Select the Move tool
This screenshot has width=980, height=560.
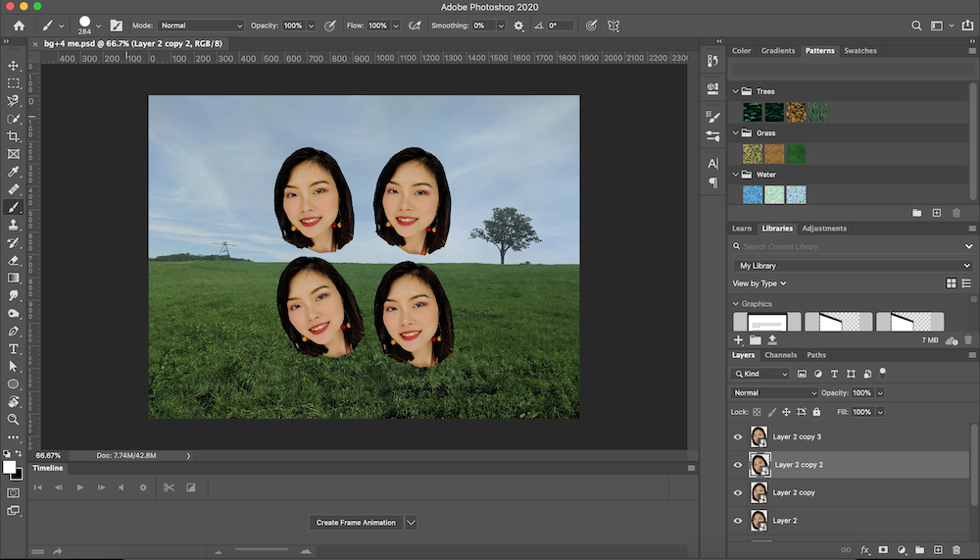(14, 66)
